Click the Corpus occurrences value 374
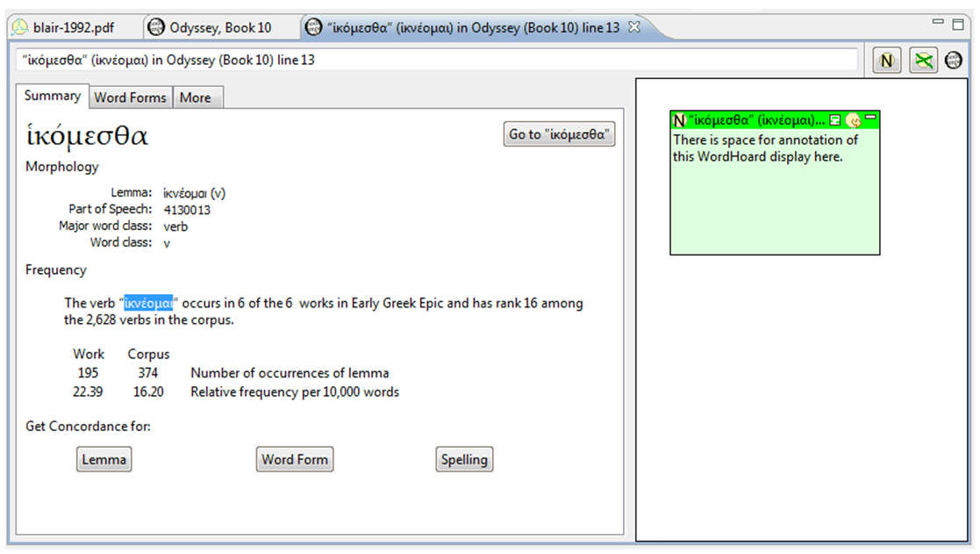Image resolution: width=980 pixels, height=554 pixels. (x=148, y=373)
